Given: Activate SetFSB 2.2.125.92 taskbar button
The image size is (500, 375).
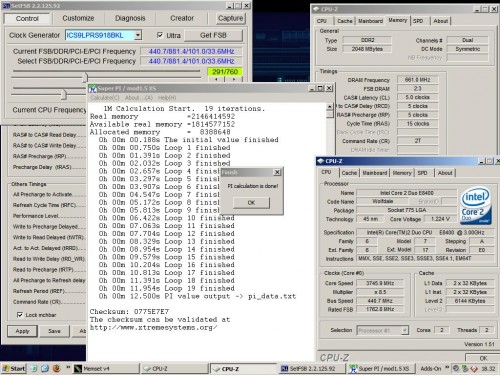Looking at the screenshot, I should click(x=312, y=369).
